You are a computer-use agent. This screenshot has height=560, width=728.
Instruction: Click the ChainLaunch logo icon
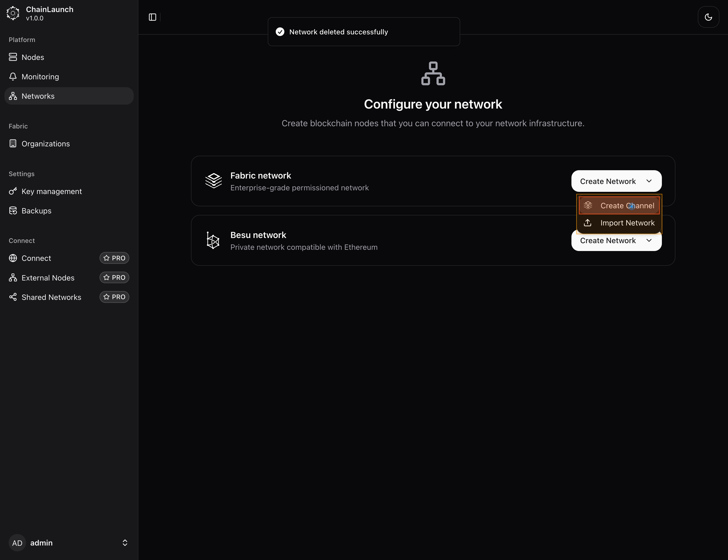(x=13, y=13)
